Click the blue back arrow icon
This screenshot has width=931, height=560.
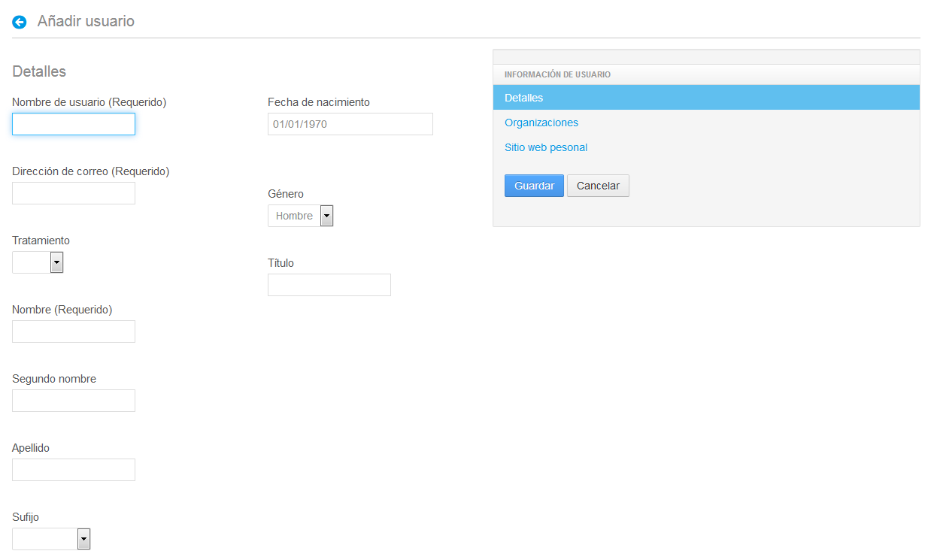[20, 23]
